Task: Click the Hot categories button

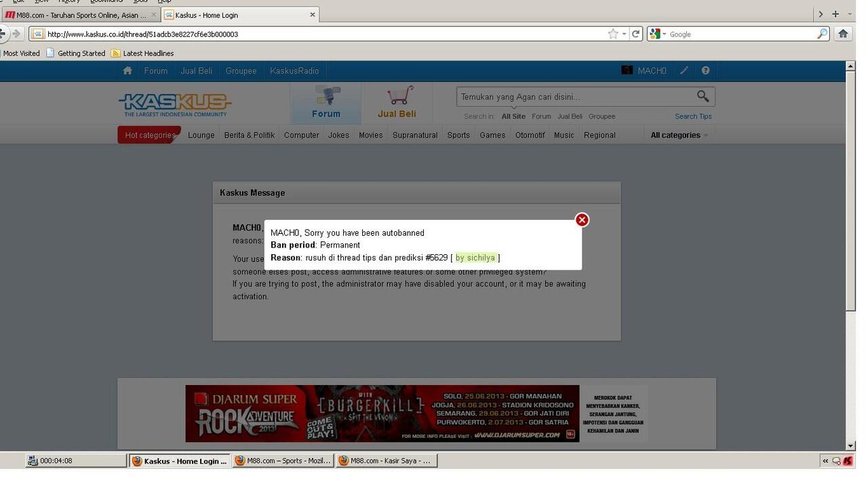Action: (149, 135)
